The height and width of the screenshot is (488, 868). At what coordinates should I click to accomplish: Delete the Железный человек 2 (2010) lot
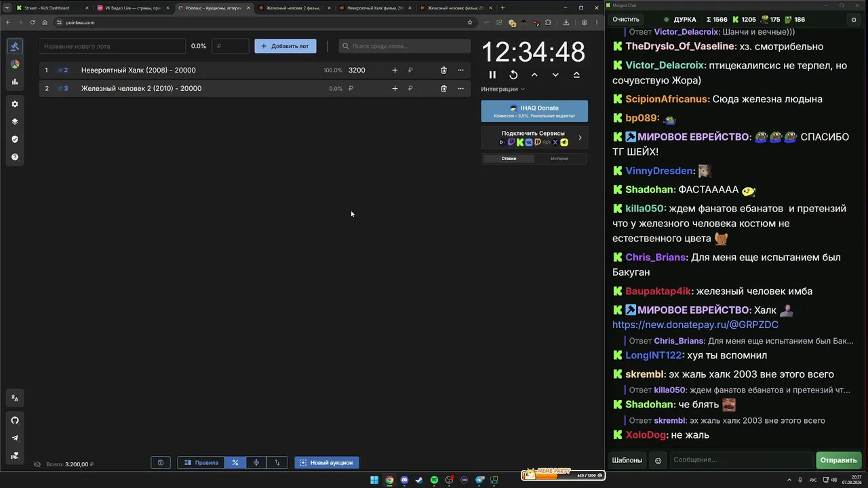click(x=443, y=89)
